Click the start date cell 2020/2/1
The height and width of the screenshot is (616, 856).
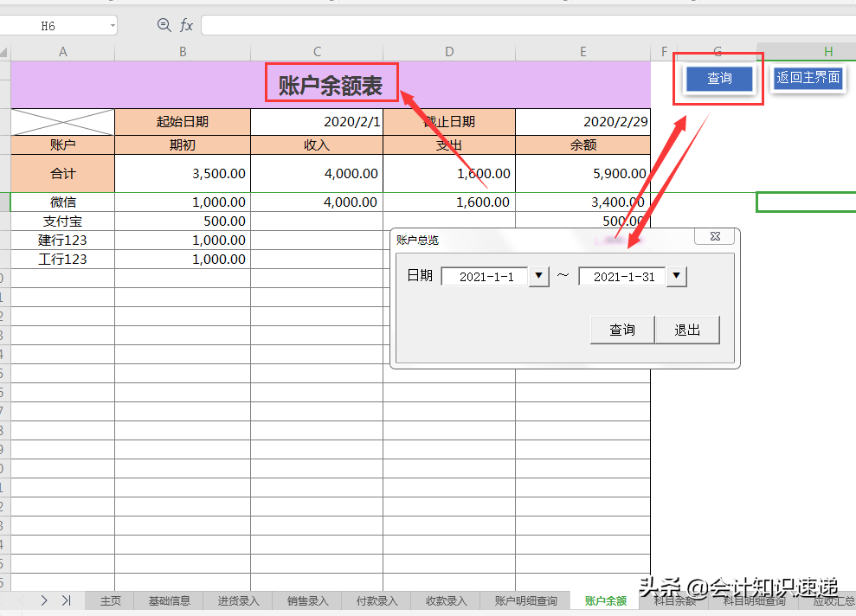pyautogui.click(x=317, y=122)
